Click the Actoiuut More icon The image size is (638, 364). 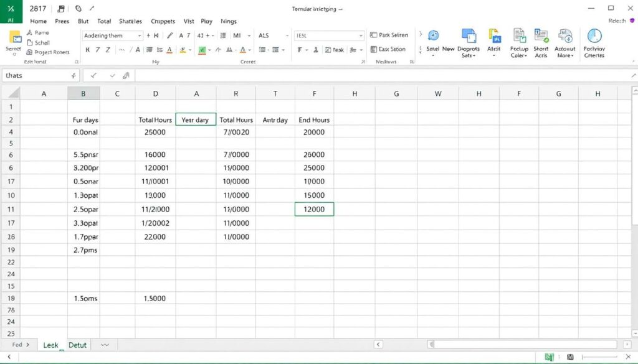coord(565,35)
